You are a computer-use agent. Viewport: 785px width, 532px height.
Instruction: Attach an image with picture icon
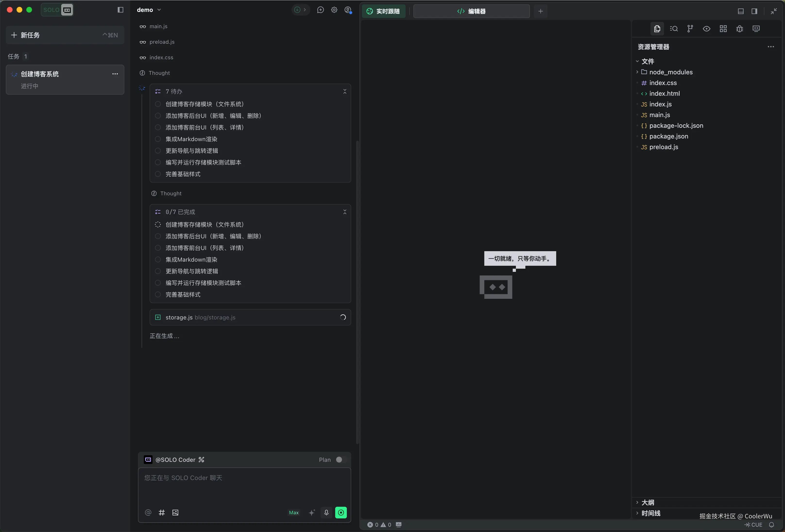tap(175, 512)
